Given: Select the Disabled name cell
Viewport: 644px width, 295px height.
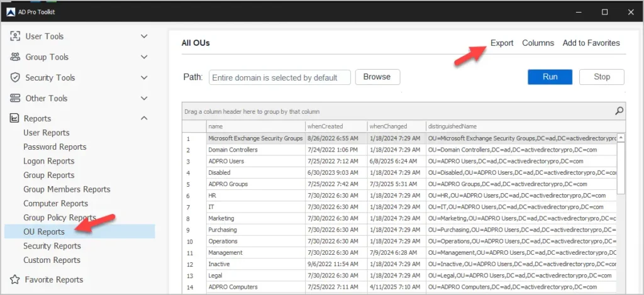Looking at the screenshot, I should [x=256, y=172].
